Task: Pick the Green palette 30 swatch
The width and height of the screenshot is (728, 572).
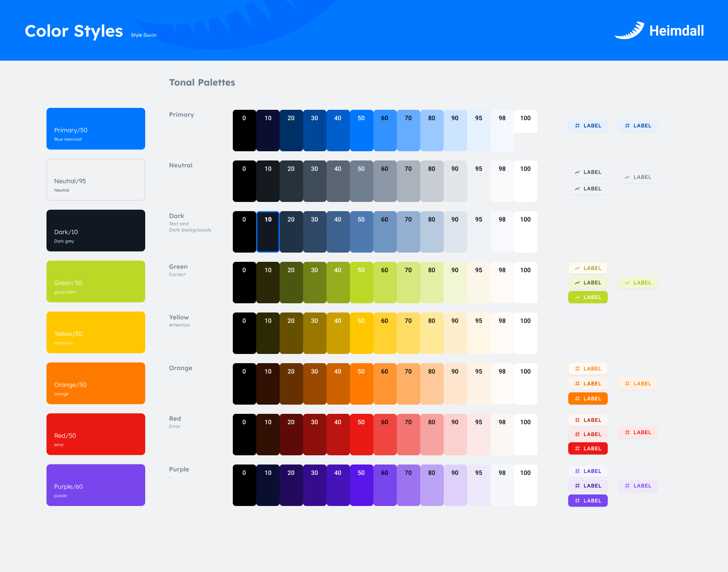Action: tap(315, 283)
